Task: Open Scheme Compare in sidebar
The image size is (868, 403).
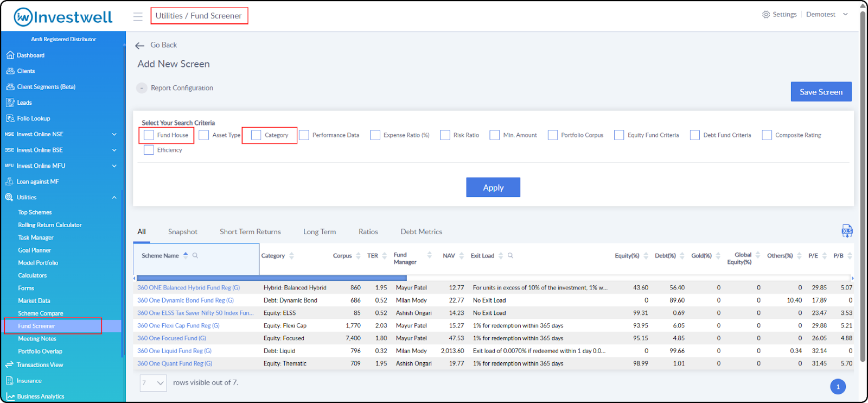Action: (x=41, y=313)
